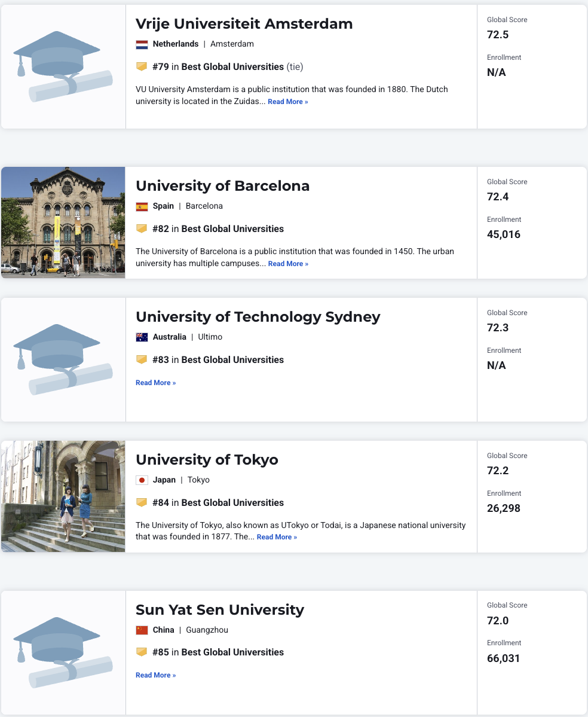
Task: Click the University of Barcelona building photo
Action: pos(63,222)
